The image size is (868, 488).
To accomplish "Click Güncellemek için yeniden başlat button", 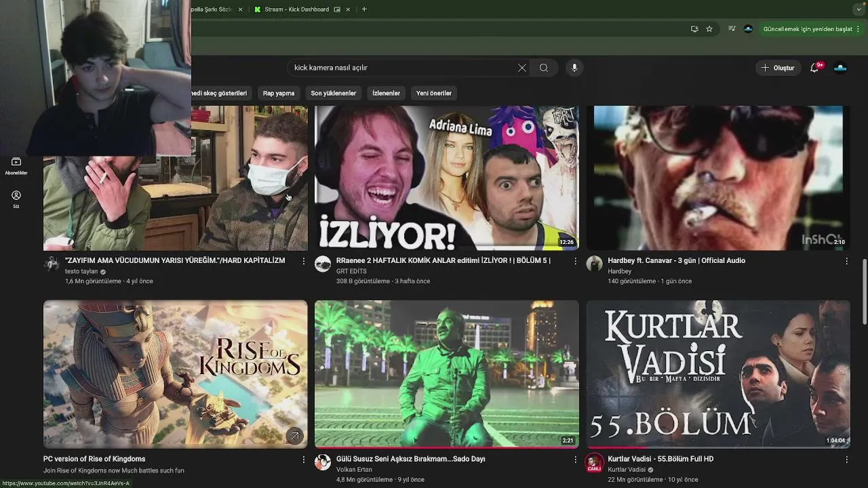I will [x=807, y=29].
